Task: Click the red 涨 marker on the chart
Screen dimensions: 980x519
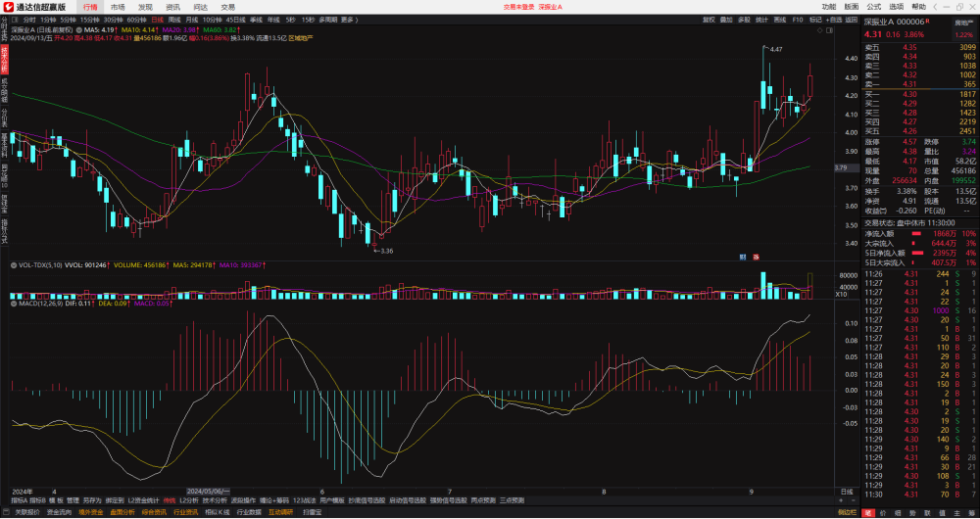Action: [x=756, y=257]
